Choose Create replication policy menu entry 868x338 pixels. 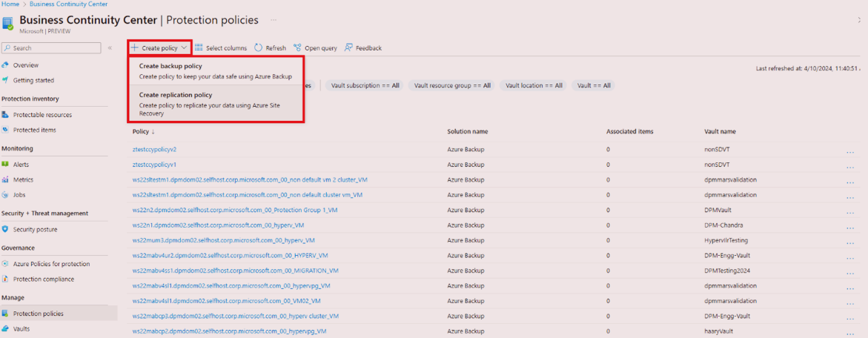[x=216, y=104]
